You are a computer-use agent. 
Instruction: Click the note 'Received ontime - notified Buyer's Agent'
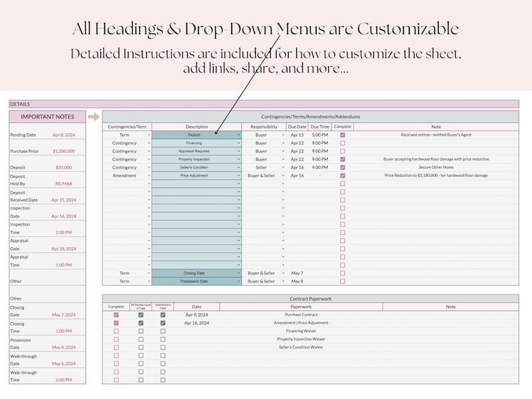[x=436, y=135]
